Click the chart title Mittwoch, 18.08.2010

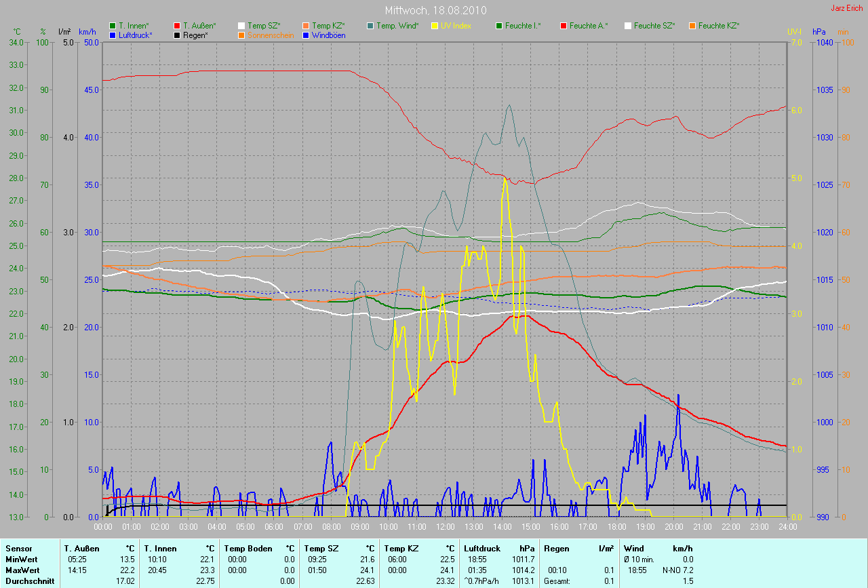click(x=433, y=11)
